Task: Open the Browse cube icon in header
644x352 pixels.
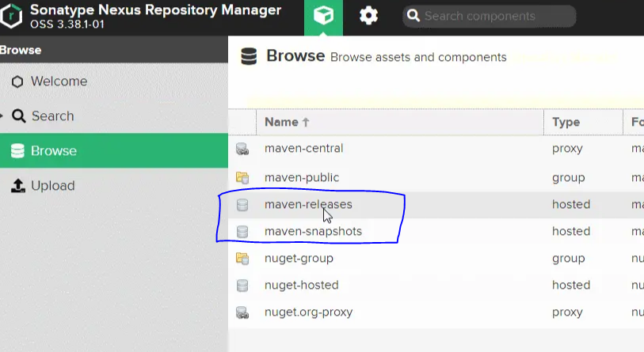Action: (323, 16)
